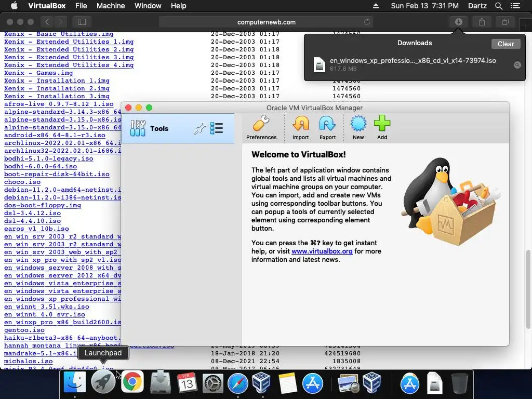The image size is (532, 399).
Task: Open the Window menu
Action: (x=148, y=6)
